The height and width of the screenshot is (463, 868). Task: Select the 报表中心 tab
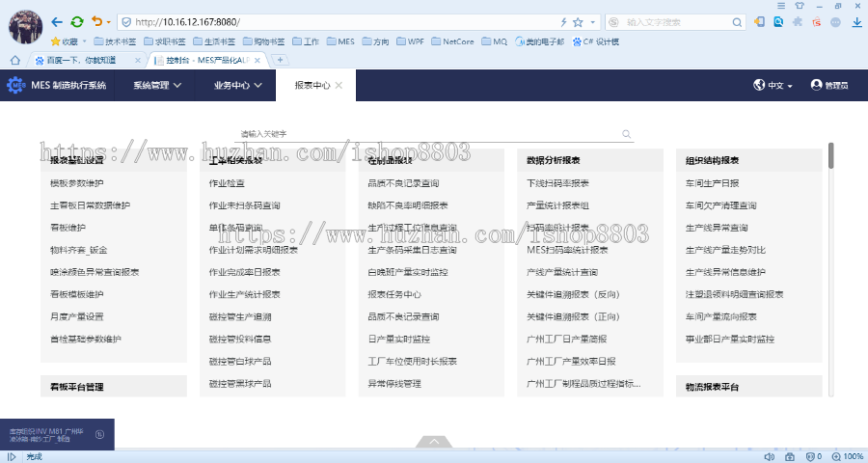point(312,85)
